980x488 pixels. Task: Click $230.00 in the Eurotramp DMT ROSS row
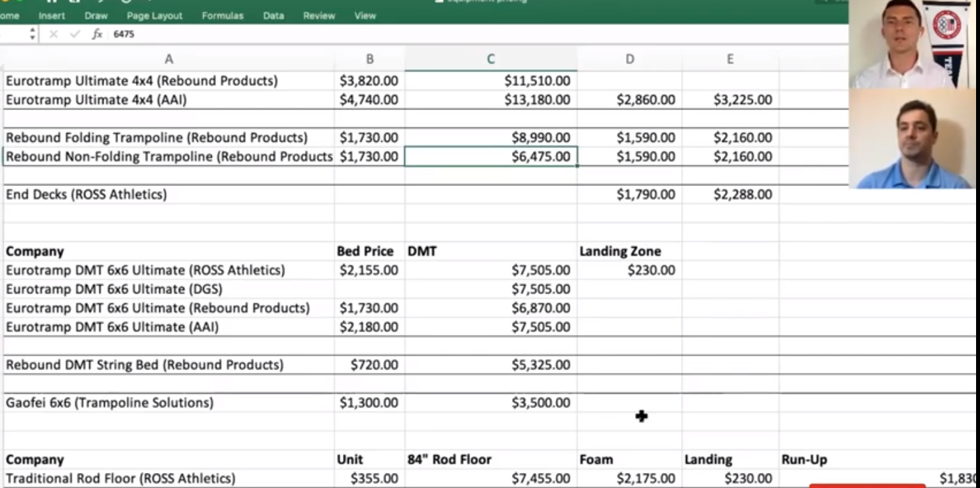click(630, 271)
